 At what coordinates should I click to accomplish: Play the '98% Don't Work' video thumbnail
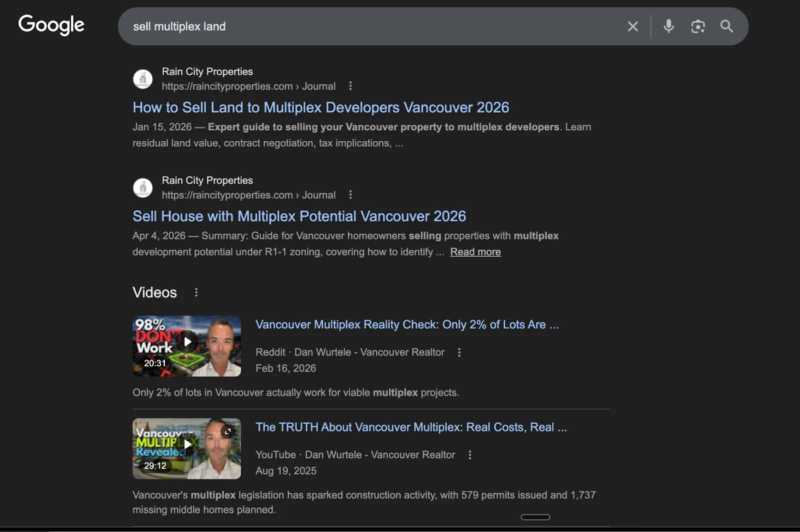click(186, 346)
